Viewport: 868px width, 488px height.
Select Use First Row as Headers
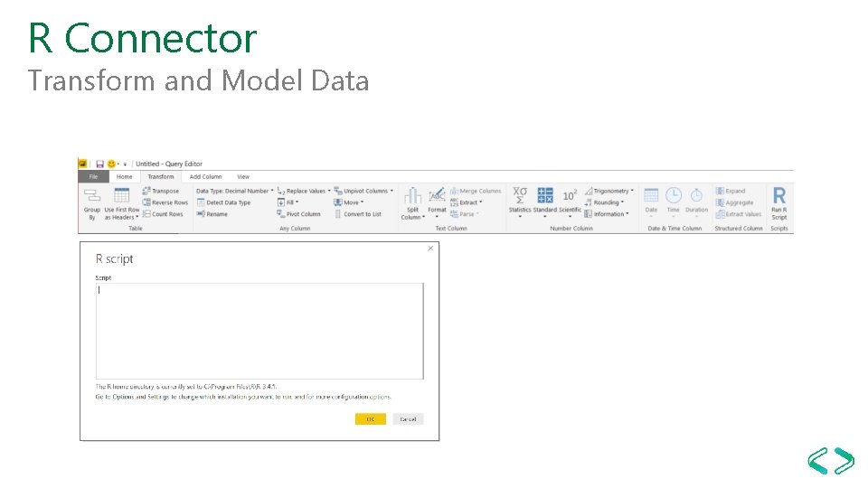(122, 203)
